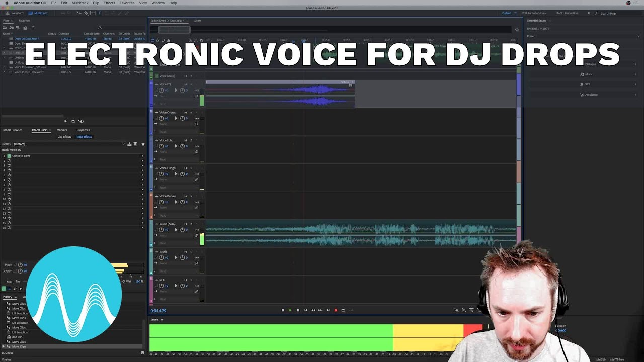This screenshot has height=362, width=644.
Task: Open the Markers tab
Action: [62, 130]
